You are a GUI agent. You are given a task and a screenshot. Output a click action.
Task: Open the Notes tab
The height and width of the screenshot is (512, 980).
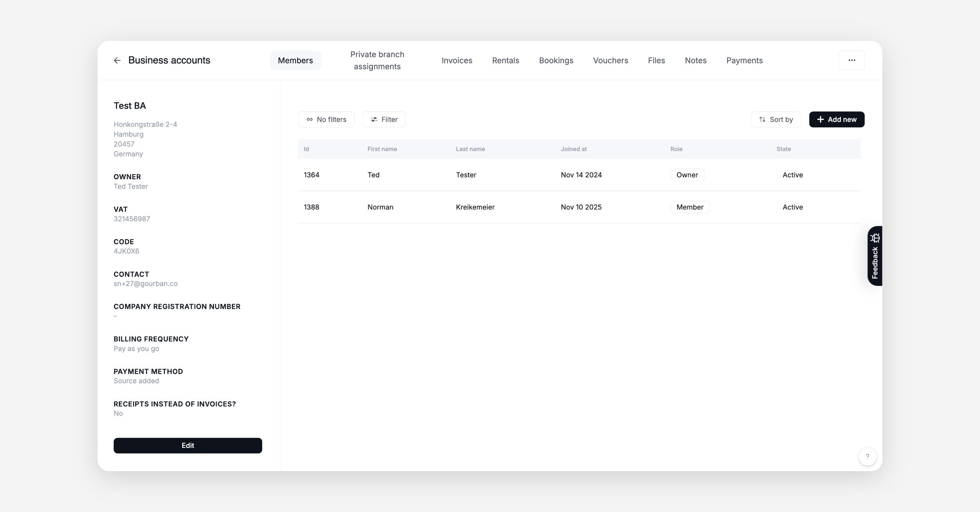[695, 60]
